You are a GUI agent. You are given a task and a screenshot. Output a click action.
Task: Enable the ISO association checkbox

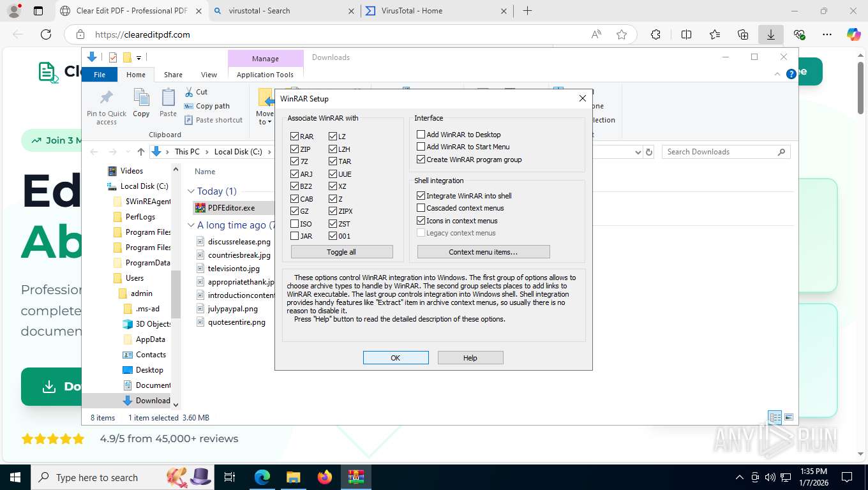(294, 224)
